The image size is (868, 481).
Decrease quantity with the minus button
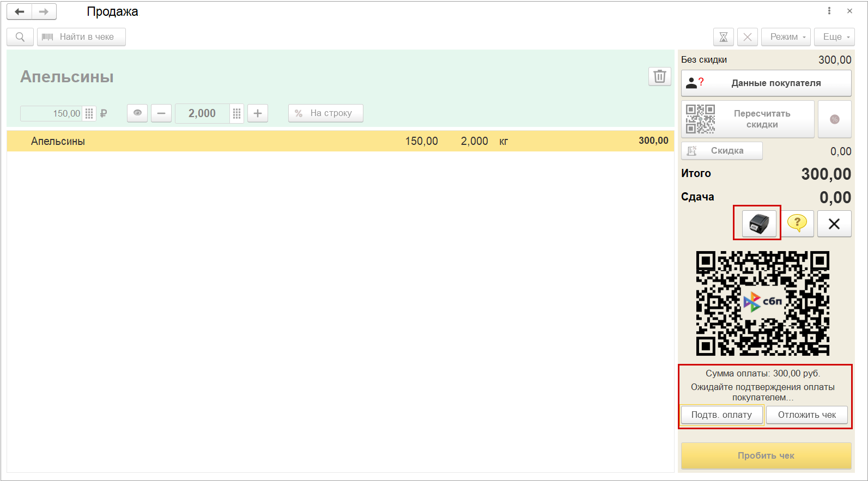point(161,113)
